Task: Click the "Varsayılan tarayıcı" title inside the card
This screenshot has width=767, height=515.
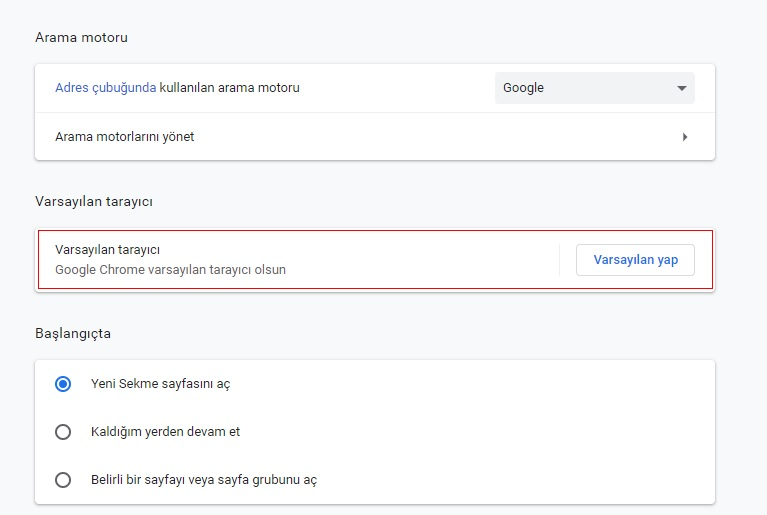Action: pyautogui.click(x=107, y=250)
